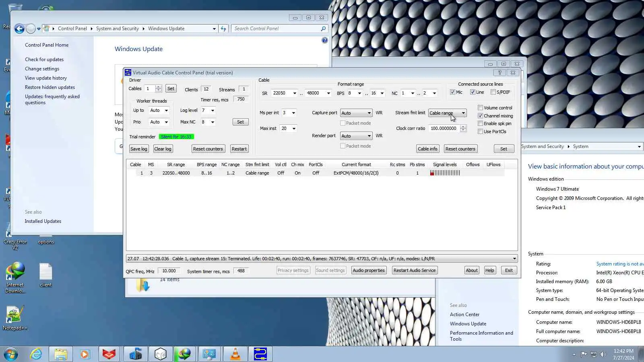Click into the Search Control Panel field
The image size is (644, 362).
(x=276, y=29)
